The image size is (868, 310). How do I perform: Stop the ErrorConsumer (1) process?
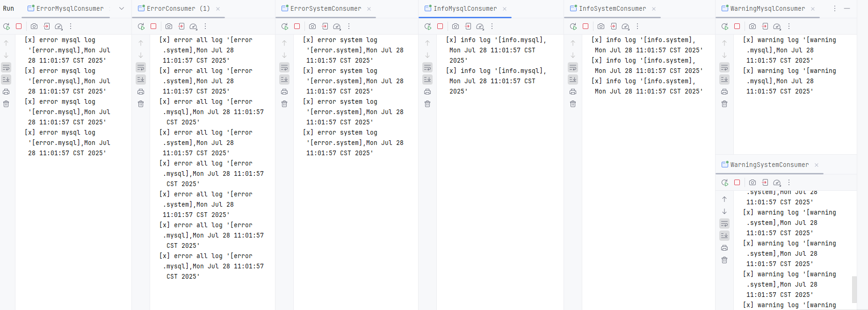click(x=153, y=27)
